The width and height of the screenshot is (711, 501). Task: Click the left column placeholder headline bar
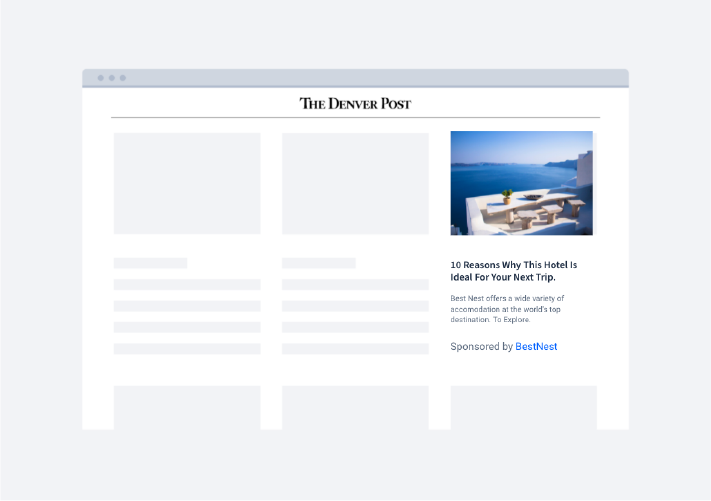coord(150,263)
